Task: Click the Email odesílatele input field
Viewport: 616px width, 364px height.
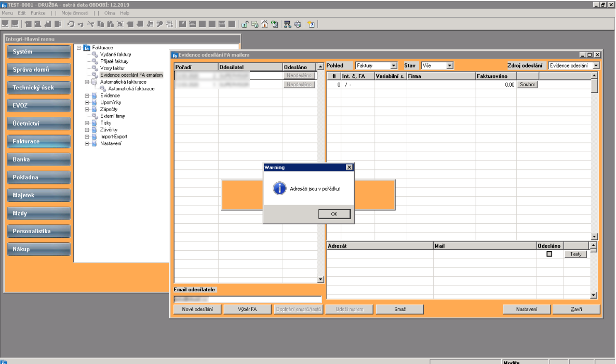Action: (248, 299)
